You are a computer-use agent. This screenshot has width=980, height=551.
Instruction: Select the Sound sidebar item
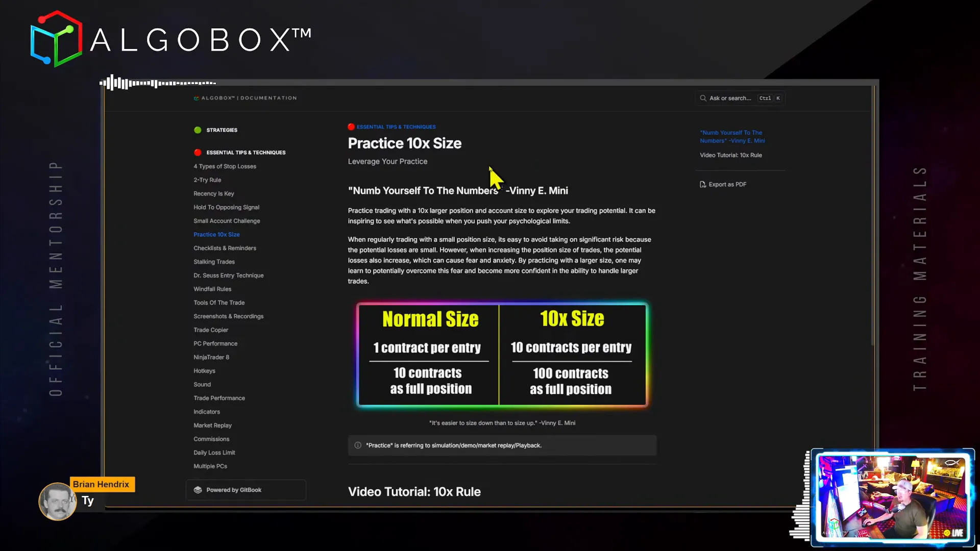tap(202, 385)
